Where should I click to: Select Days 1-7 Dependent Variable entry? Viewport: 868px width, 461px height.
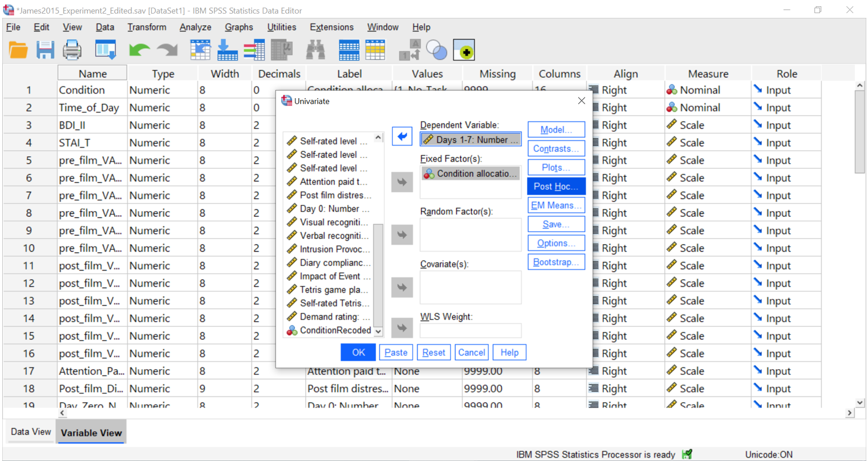pos(470,139)
